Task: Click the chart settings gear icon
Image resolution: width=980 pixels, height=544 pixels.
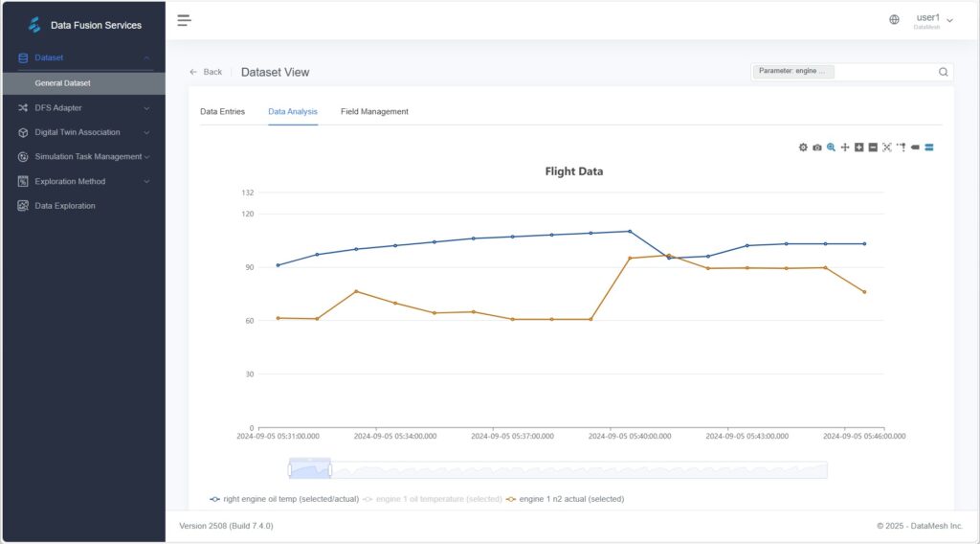Action: [803, 147]
